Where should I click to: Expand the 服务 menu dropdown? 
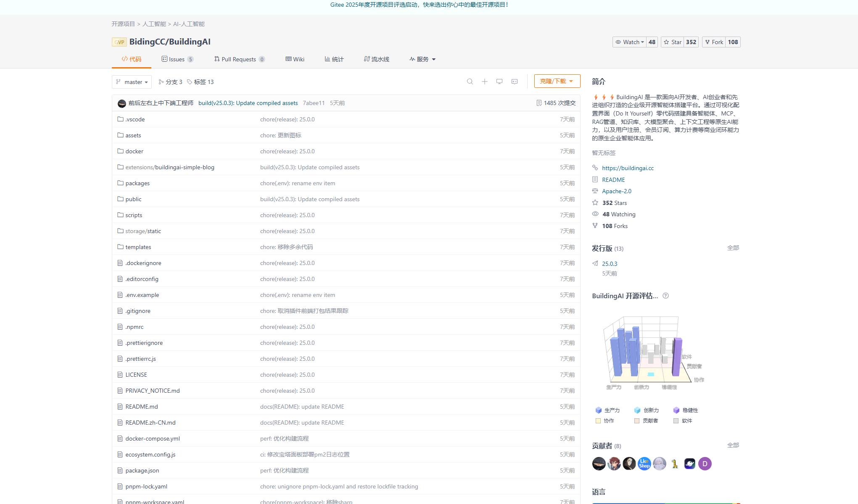pyautogui.click(x=422, y=59)
